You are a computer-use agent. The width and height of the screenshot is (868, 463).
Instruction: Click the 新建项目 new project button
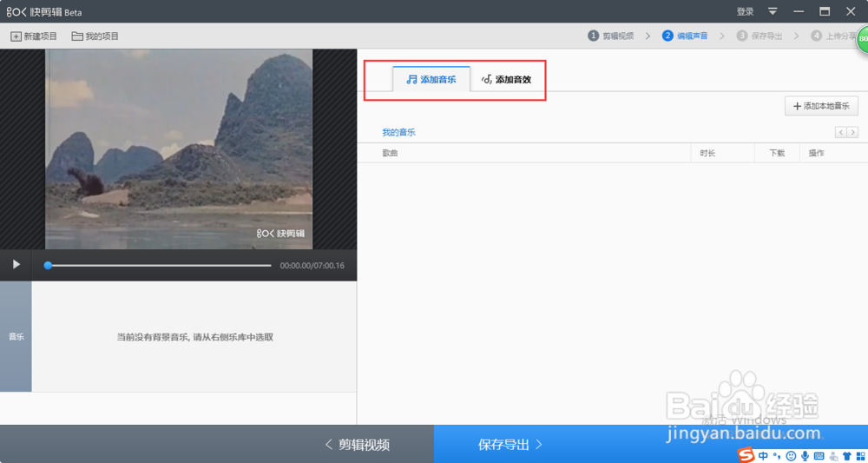pyautogui.click(x=35, y=36)
